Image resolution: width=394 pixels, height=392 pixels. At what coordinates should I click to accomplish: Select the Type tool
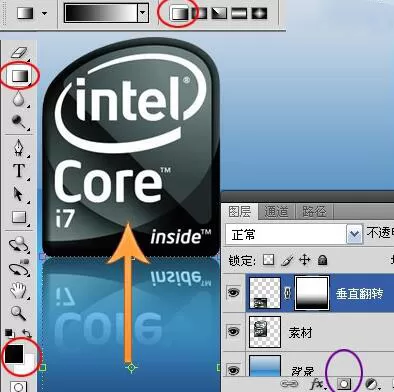pyautogui.click(x=19, y=170)
